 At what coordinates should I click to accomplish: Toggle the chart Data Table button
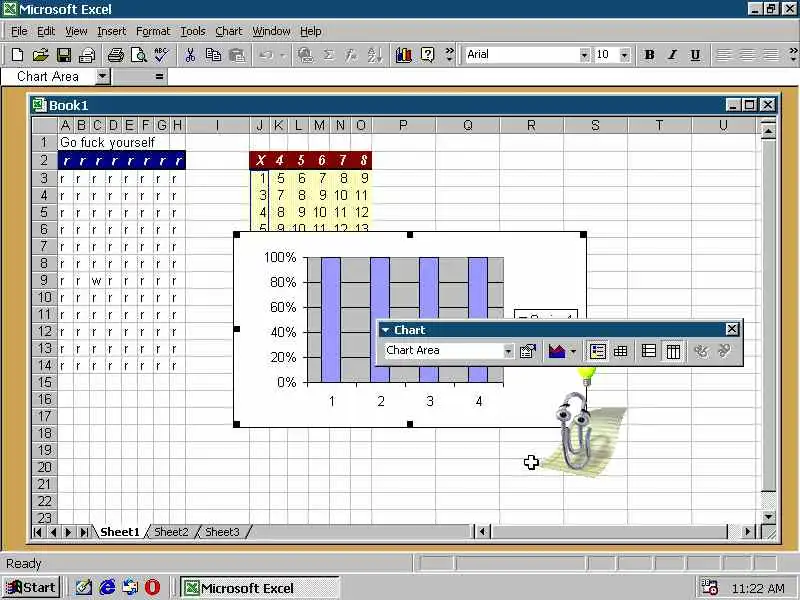tap(620, 351)
